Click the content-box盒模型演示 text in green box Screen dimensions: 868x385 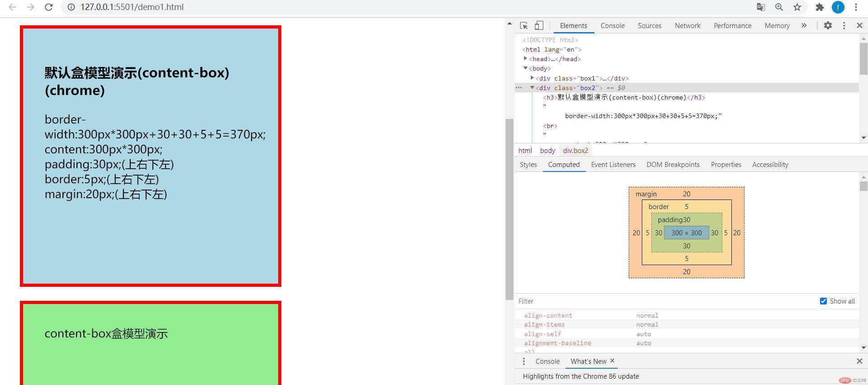pos(106,334)
